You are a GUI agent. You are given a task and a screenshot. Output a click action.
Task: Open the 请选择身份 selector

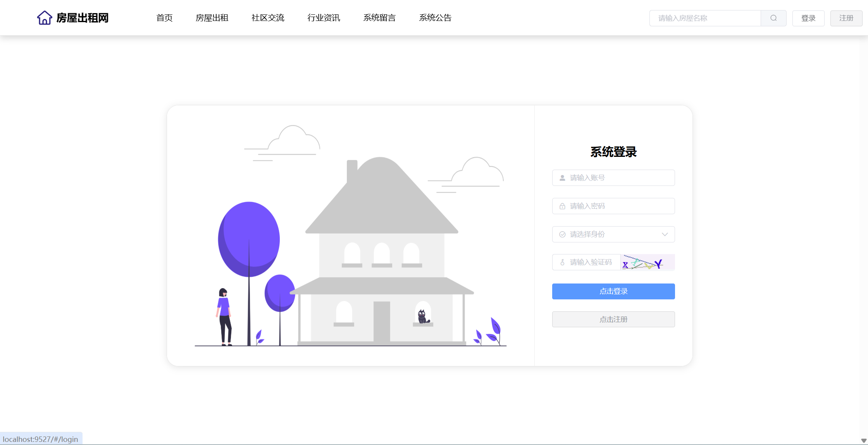tap(613, 235)
